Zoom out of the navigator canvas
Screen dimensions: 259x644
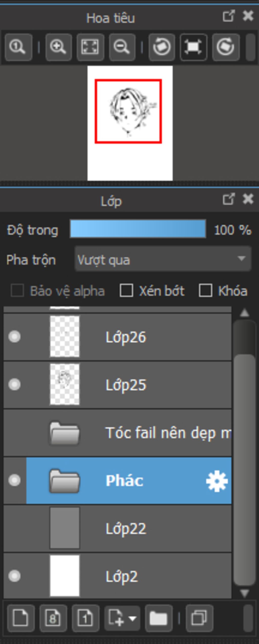click(x=122, y=47)
